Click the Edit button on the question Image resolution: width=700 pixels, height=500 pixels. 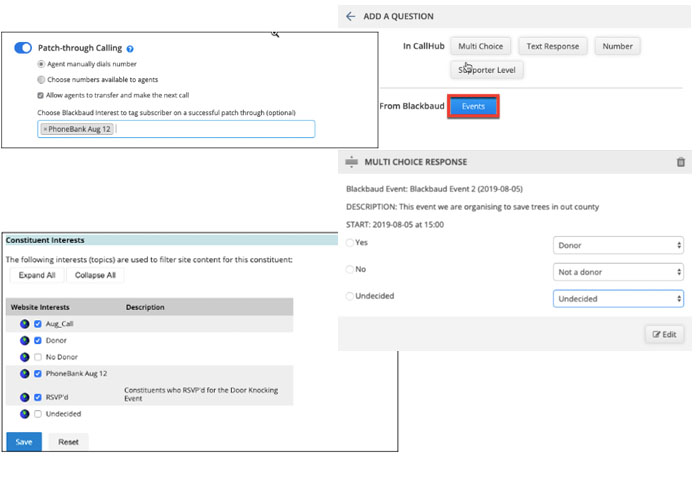[x=664, y=334]
